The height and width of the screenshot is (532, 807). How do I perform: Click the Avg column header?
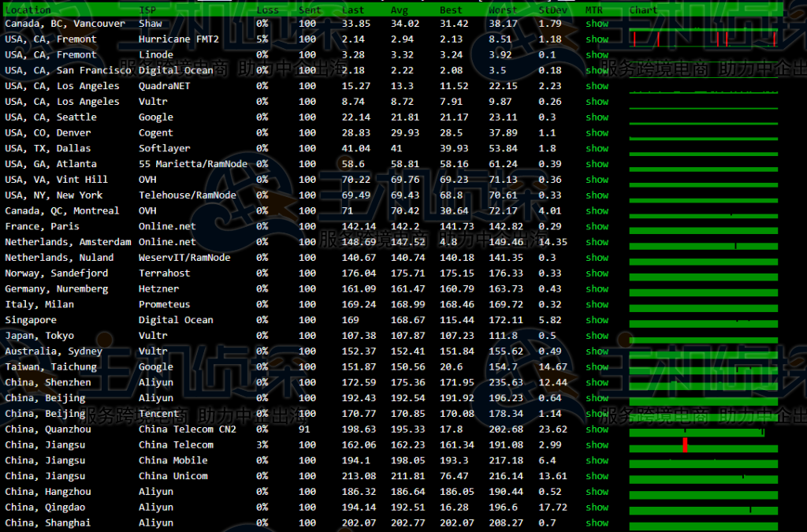click(400, 10)
